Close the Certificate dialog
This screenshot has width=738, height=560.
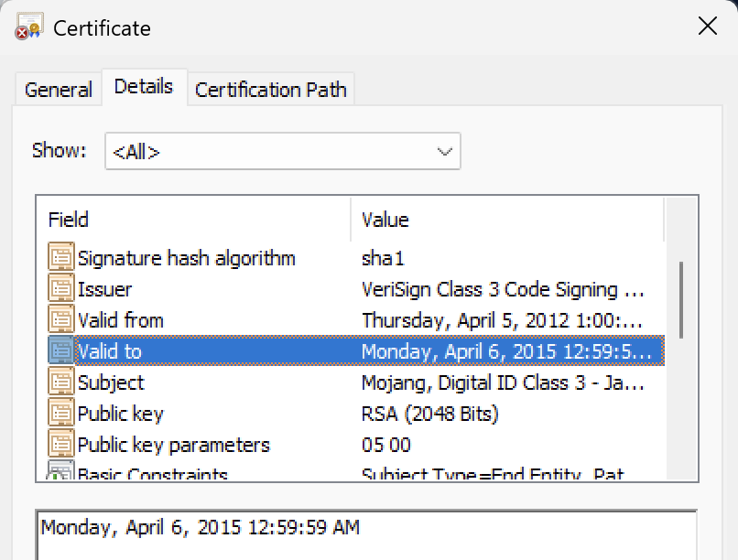click(x=708, y=27)
